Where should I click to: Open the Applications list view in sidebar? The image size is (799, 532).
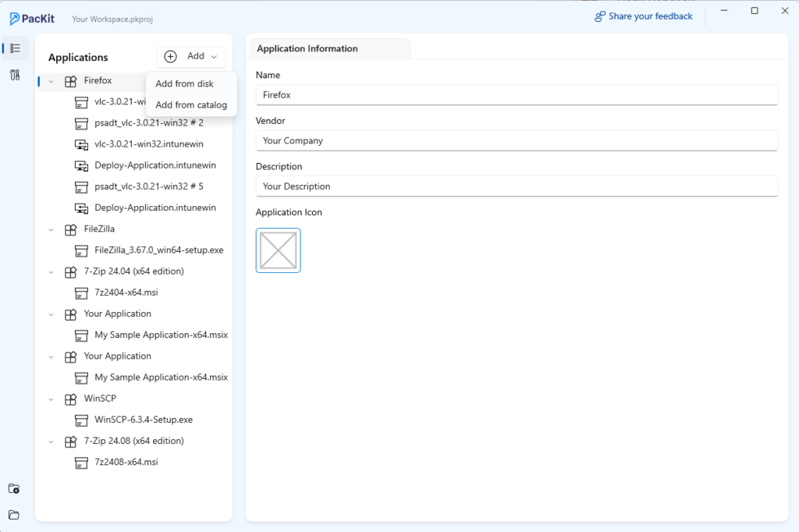click(x=16, y=48)
